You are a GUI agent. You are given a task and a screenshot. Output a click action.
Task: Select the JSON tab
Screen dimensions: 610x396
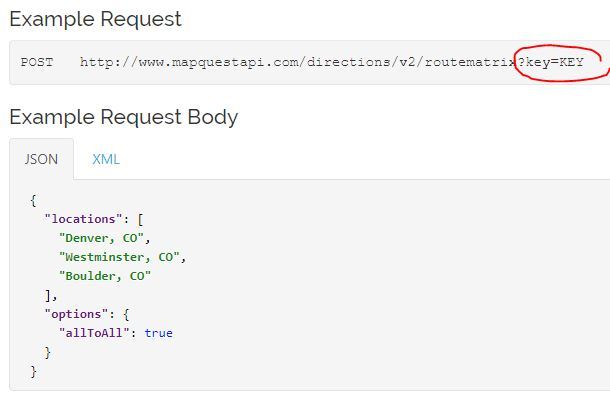[41, 159]
